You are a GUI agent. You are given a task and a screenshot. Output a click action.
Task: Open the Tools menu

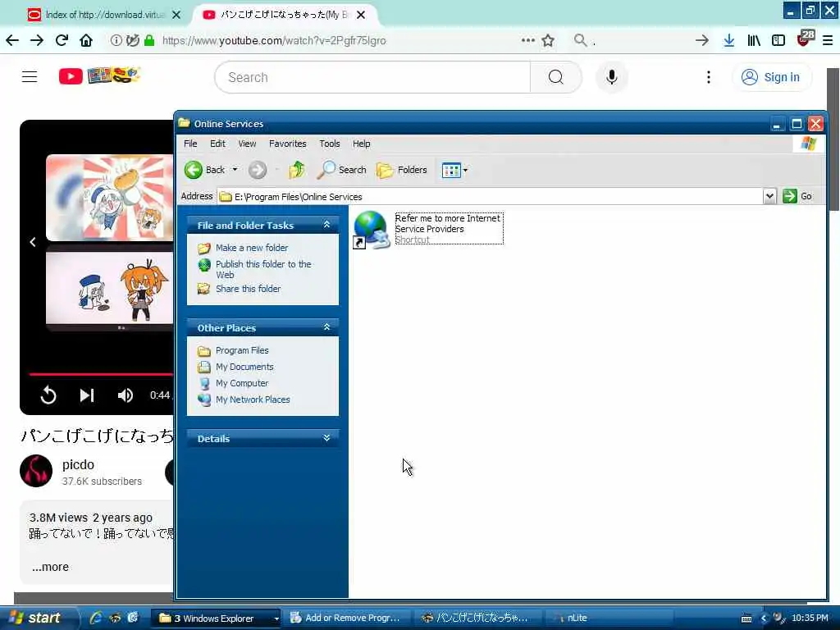[330, 144]
